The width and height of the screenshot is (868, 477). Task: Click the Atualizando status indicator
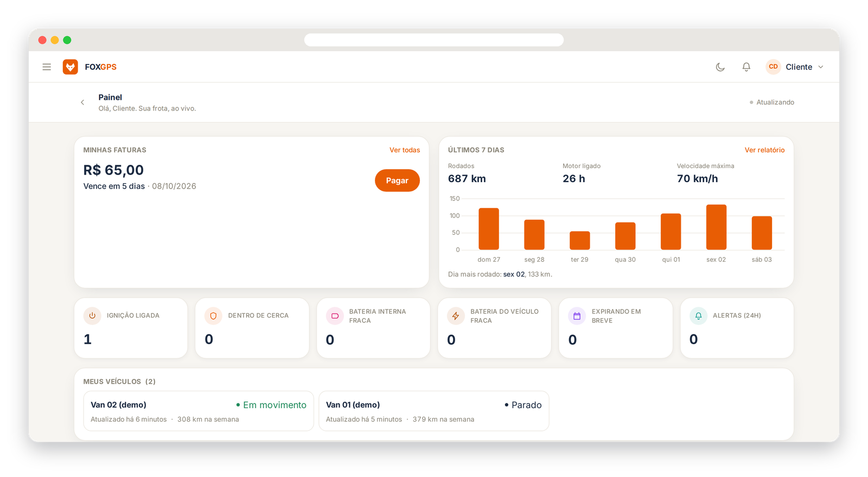tap(772, 102)
